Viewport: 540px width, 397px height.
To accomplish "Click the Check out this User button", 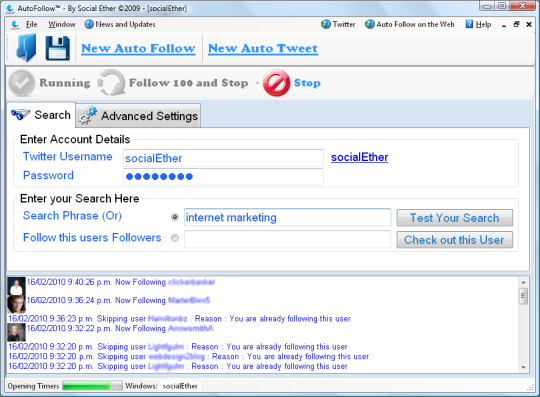I will click(455, 240).
